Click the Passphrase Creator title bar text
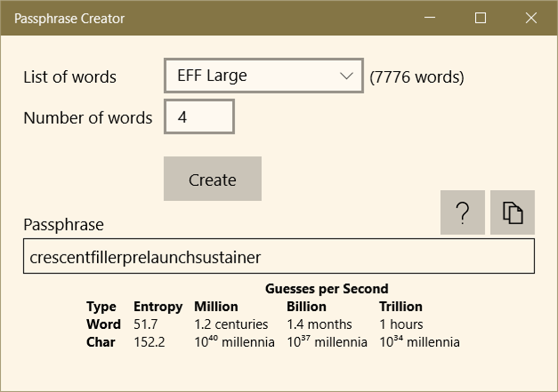This screenshot has width=558, height=392. coord(69,18)
